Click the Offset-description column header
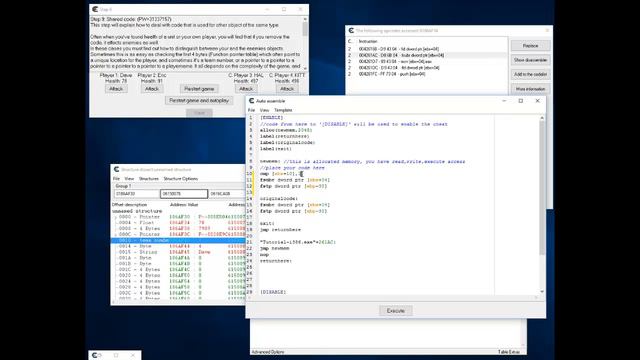 pos(129,204)
